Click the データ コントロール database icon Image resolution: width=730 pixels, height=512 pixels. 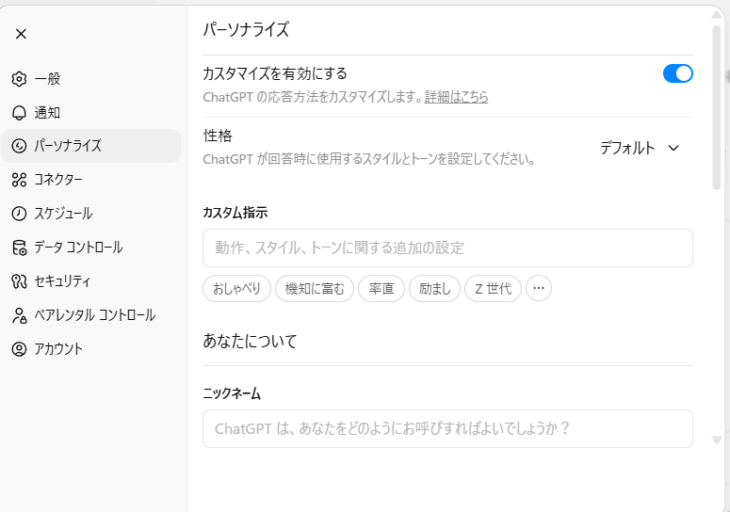(18, 247)
